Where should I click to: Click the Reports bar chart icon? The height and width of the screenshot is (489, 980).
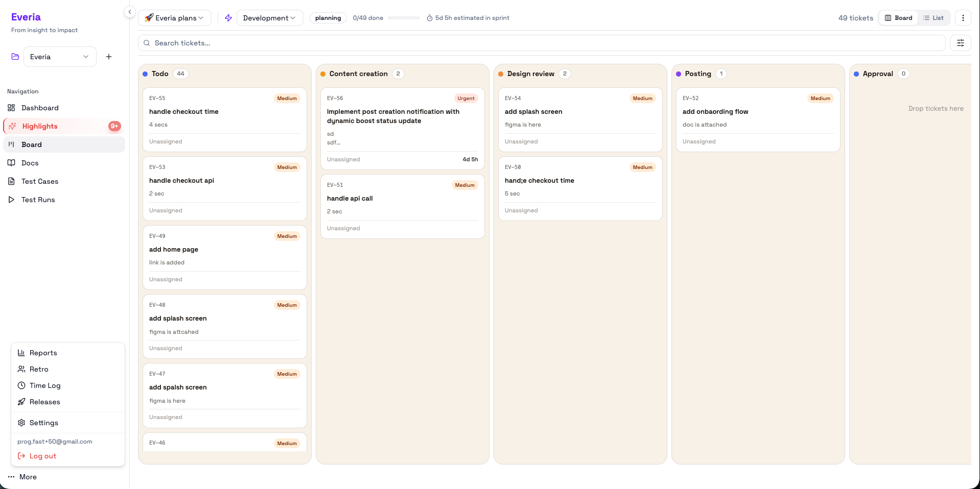pos(21,353)
